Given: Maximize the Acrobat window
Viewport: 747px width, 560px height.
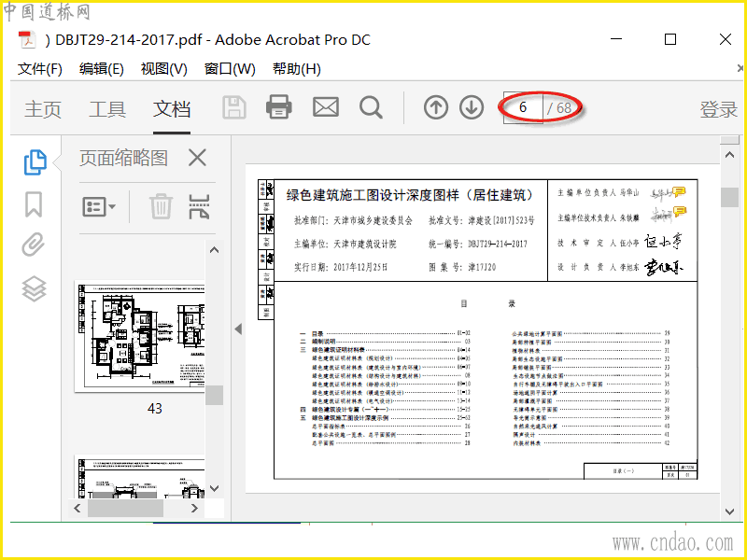Looking at the screenshot, I should click(x=670, y=39).
